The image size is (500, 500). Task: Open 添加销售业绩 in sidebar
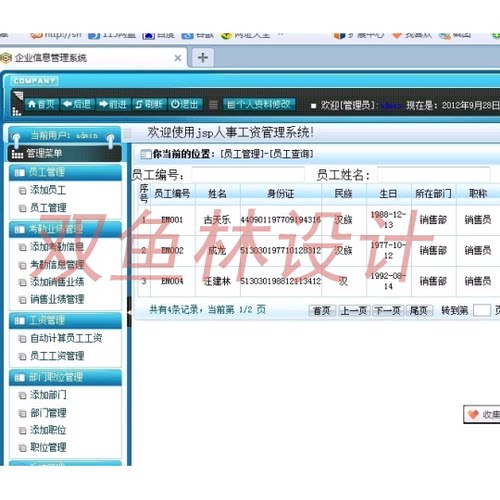57,282
